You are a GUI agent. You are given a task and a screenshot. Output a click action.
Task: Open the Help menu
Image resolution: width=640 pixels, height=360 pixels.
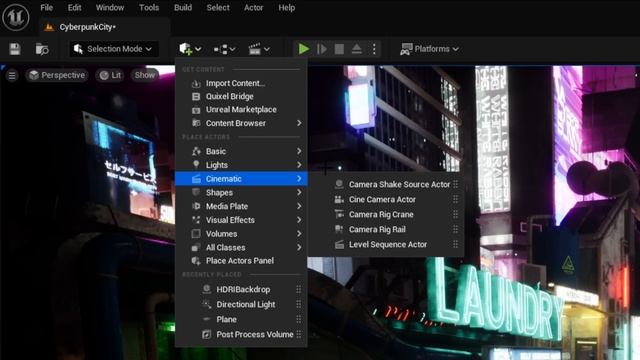[x=287, y=7]
